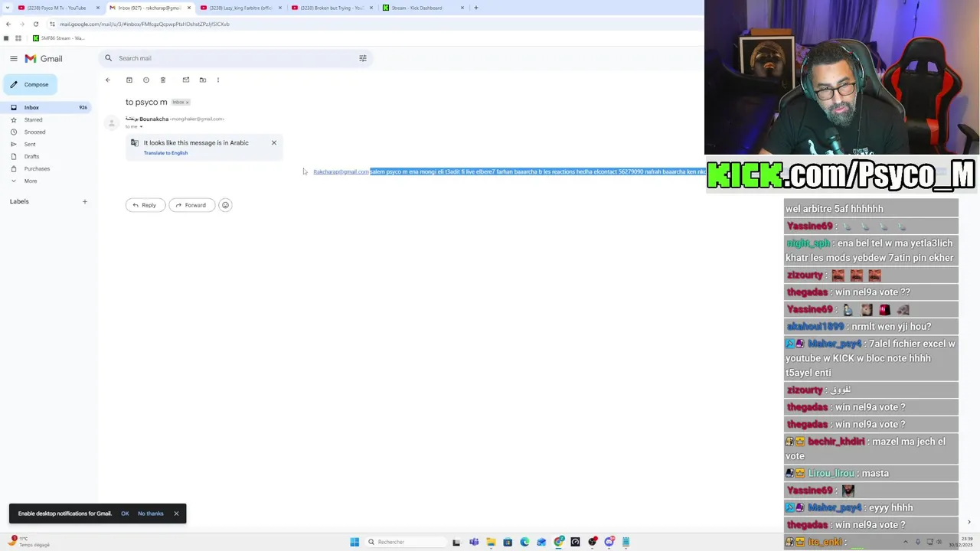Screen dimensions: 980x551
Task: Open a new browser tab
Action: point(476,8)
